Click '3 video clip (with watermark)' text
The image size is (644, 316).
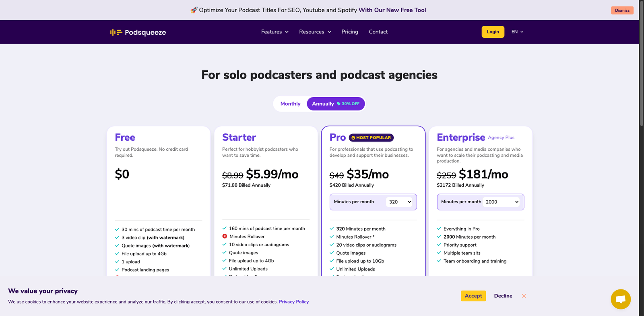(153, 237)
